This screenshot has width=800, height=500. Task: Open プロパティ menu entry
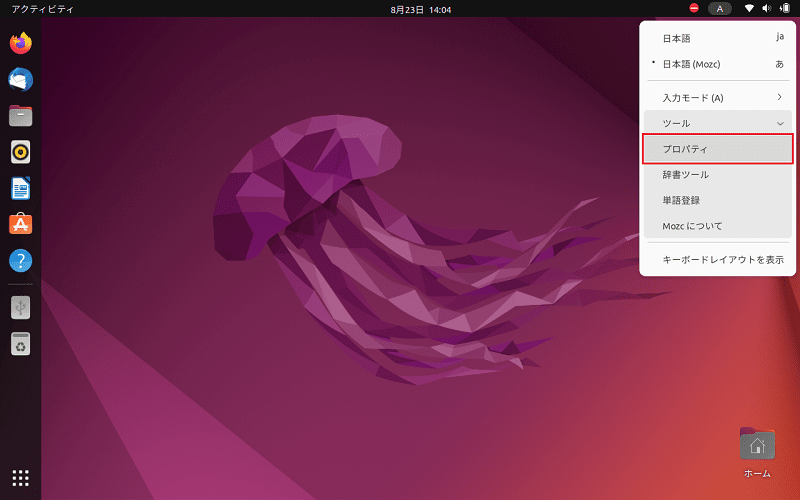coord(717,149)
